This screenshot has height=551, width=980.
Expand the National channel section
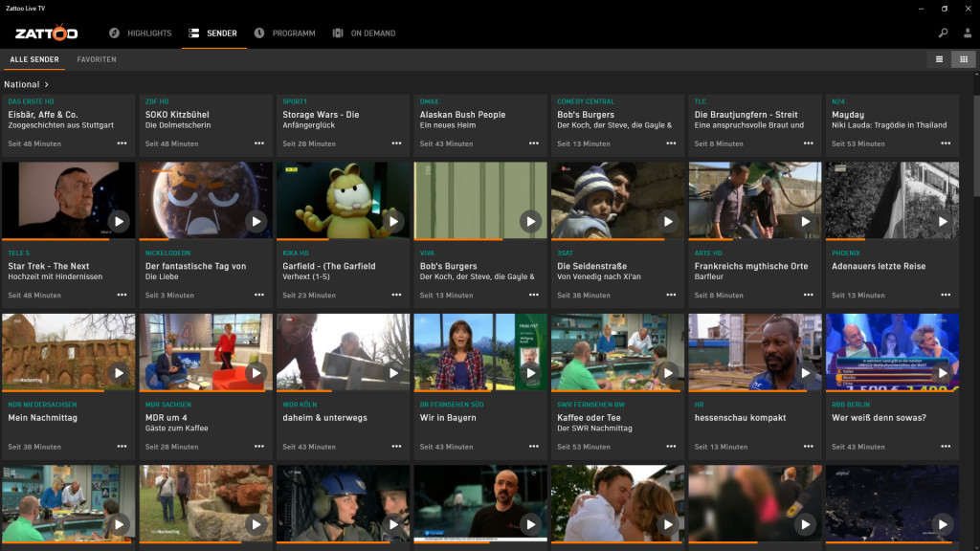click(24, 83)
